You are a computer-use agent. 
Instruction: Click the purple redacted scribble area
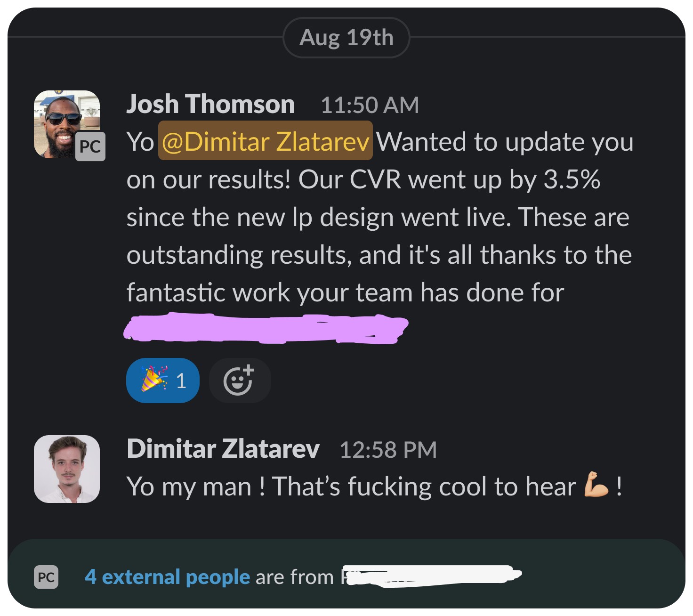point(266,328)
